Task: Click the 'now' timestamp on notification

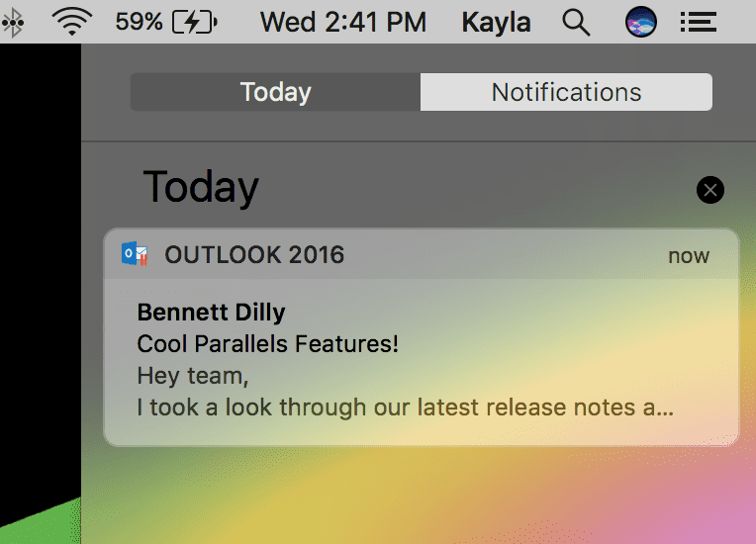Action: pyautogui.click(x=689, y=256)
